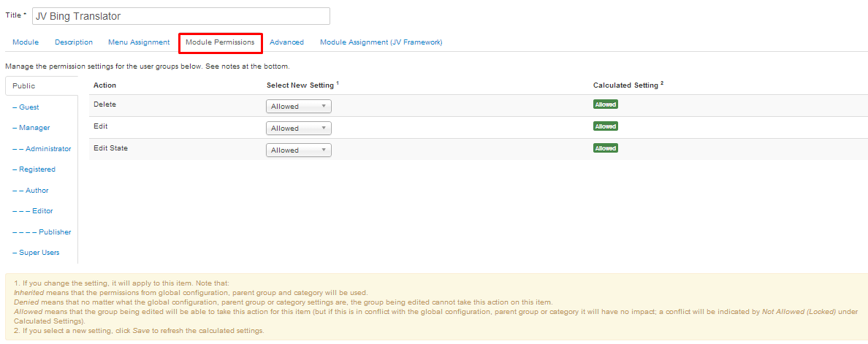
Task: Click the Title input field
Action: tap(181, 16)
